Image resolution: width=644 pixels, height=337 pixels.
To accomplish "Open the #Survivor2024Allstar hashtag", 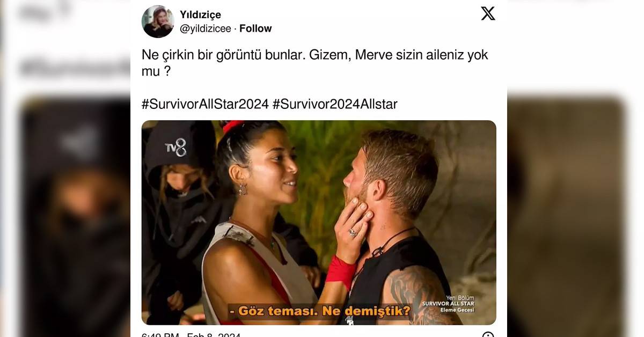I will (x=335, y=104).
